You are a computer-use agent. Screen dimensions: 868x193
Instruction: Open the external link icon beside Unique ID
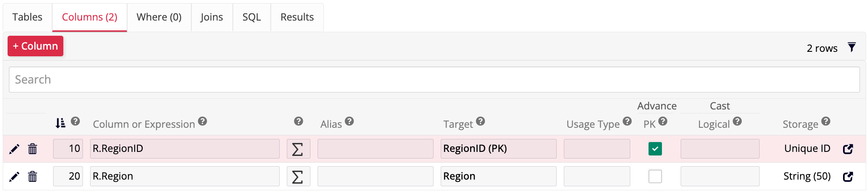click(x=848, y=149)
